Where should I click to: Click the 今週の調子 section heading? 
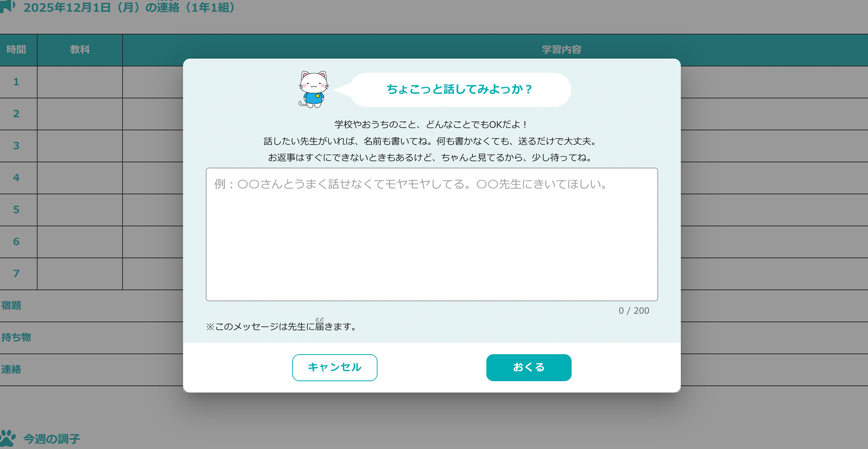(x=52, y=439)
